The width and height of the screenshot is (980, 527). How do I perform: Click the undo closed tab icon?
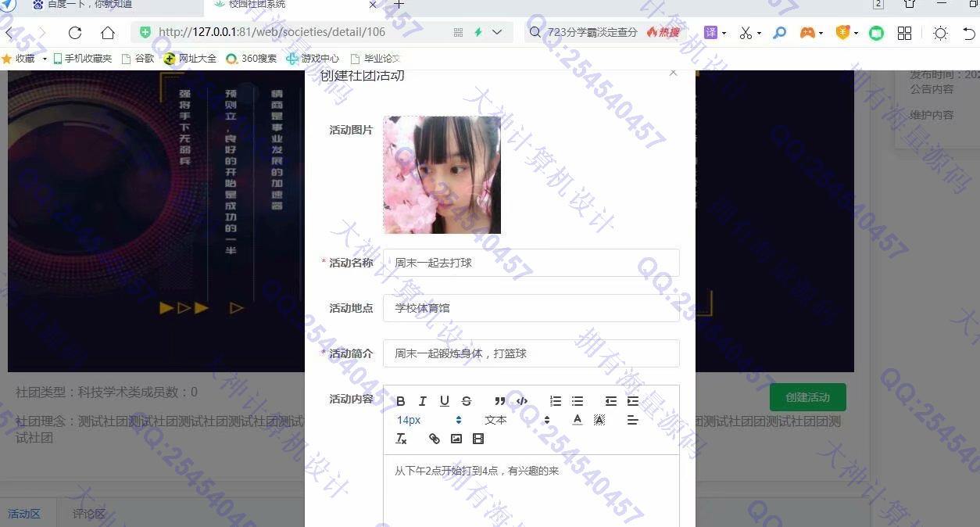[969, 33]
